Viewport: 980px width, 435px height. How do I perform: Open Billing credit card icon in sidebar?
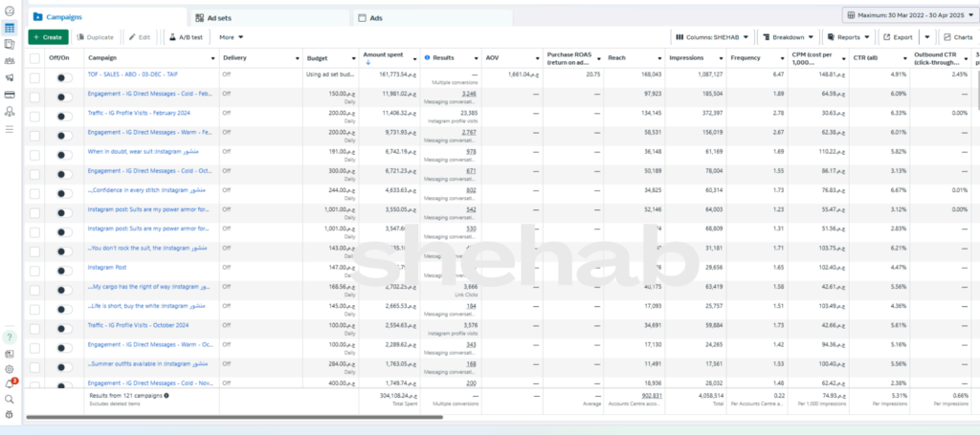pyautogui.click(x=10, y=95)
